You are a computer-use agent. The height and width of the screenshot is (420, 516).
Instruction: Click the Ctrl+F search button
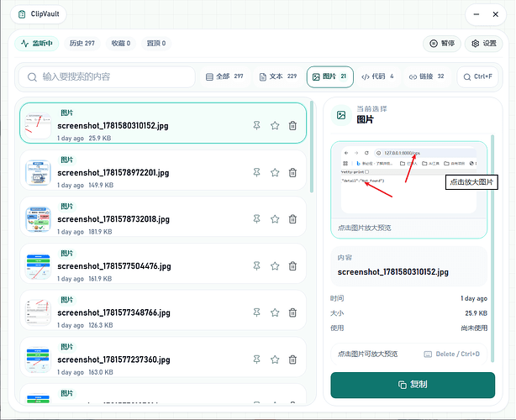[x=478, y=76]
